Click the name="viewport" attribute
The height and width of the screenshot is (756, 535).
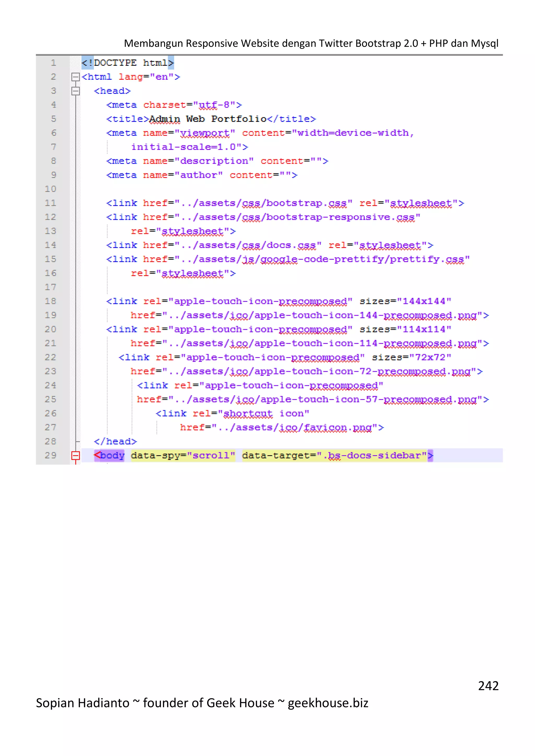(189, 133)
